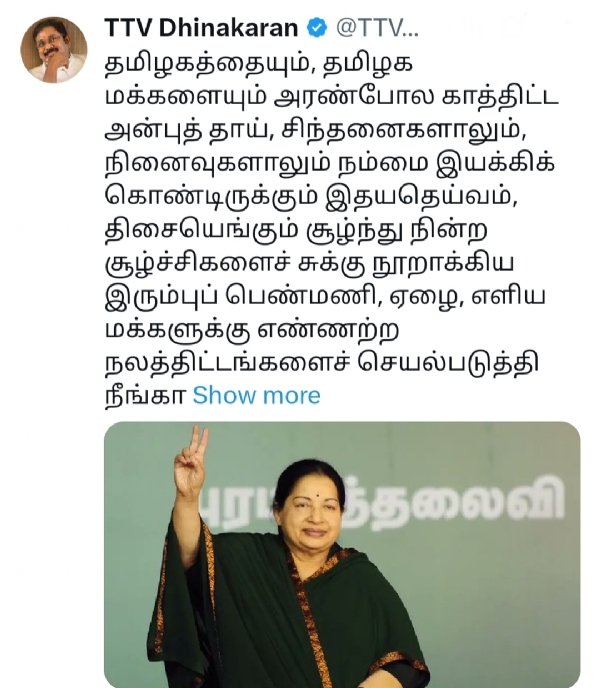Image resolution: width=600 pixels, height=688 pixels.
Task: Expand tweet with Show more
Action: [x=257, y=395]
